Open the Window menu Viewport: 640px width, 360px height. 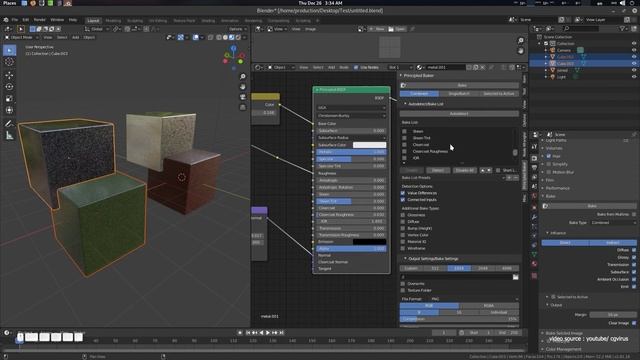(x=57, y=20)
